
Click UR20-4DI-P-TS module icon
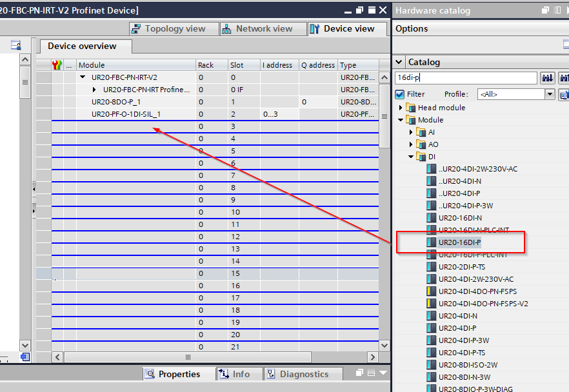431,353
